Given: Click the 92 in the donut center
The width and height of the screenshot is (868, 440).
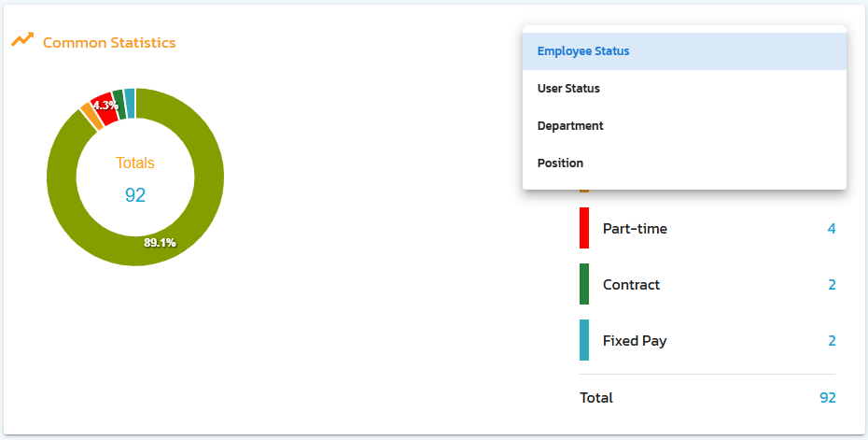Looking at the screenshot, I should point(135,195).
